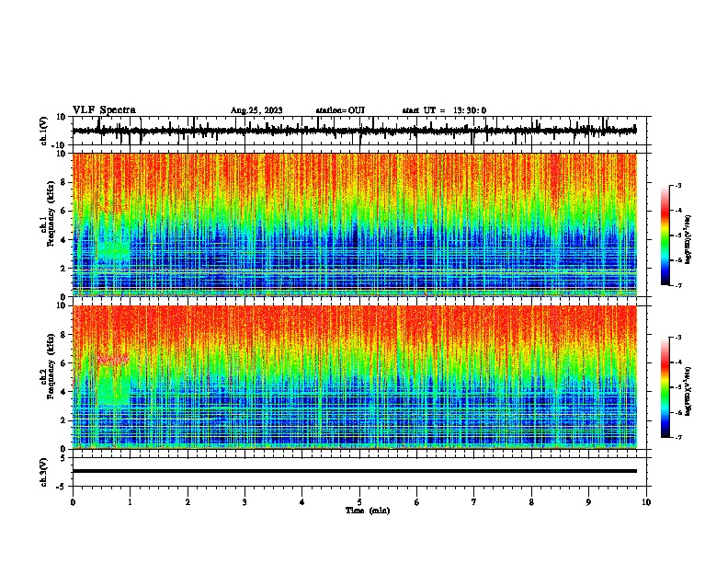Click time axis tick label 1
Screen dimensions: 728x563
click(130, 502)
